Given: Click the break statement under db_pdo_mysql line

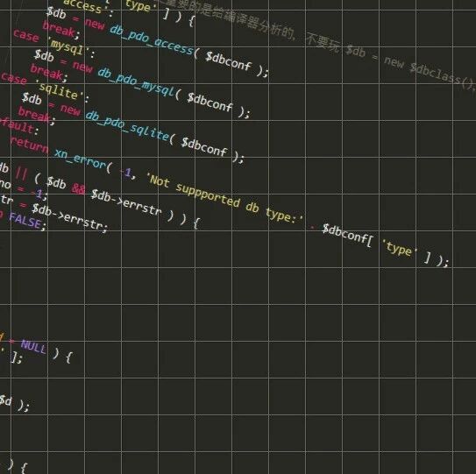Looking at the screenshot, I should point(48,73).
